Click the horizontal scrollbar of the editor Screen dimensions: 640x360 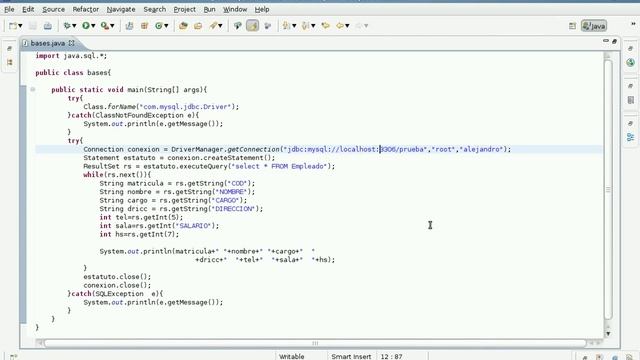pos(315,343)
